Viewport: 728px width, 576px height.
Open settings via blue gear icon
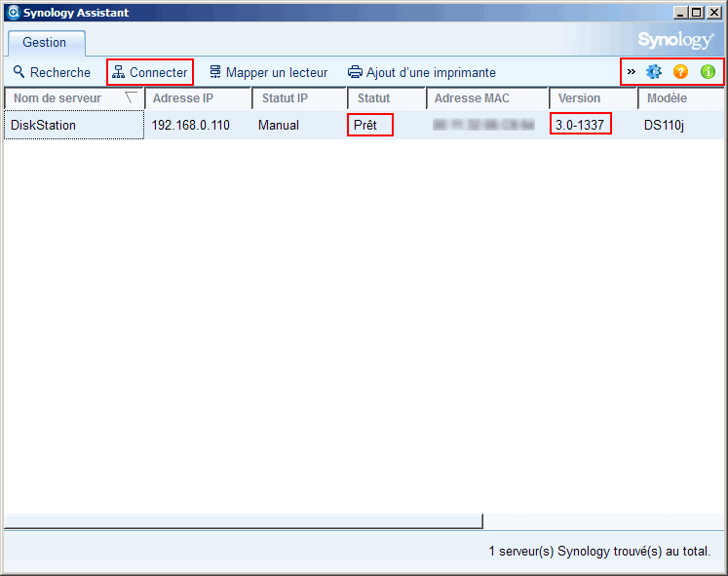pyautogui.click(x=654, y=71)
